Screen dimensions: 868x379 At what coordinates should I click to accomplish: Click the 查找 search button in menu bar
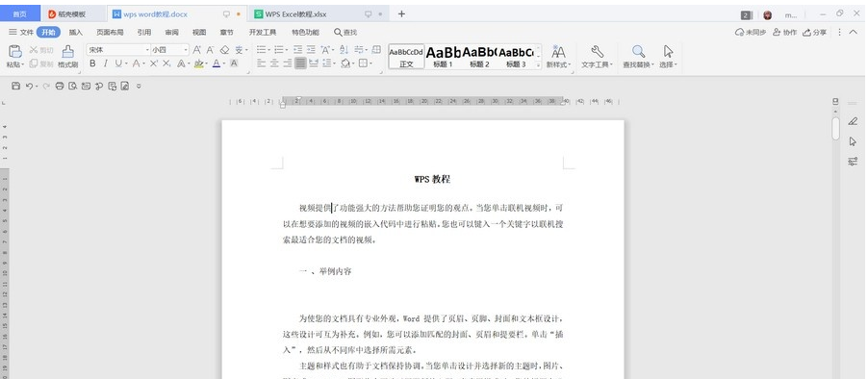pyautogui.click(x=345, y=32)
